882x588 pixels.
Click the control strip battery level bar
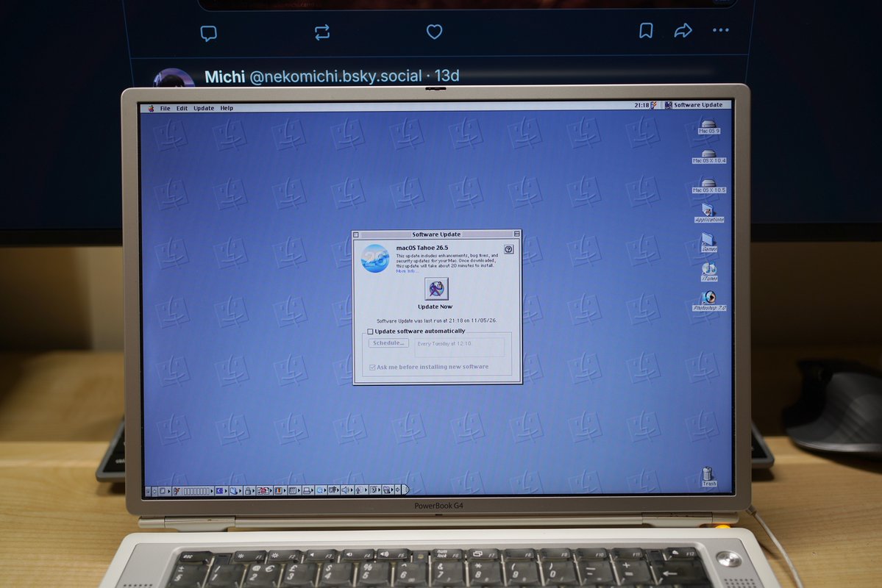[197, 491]
